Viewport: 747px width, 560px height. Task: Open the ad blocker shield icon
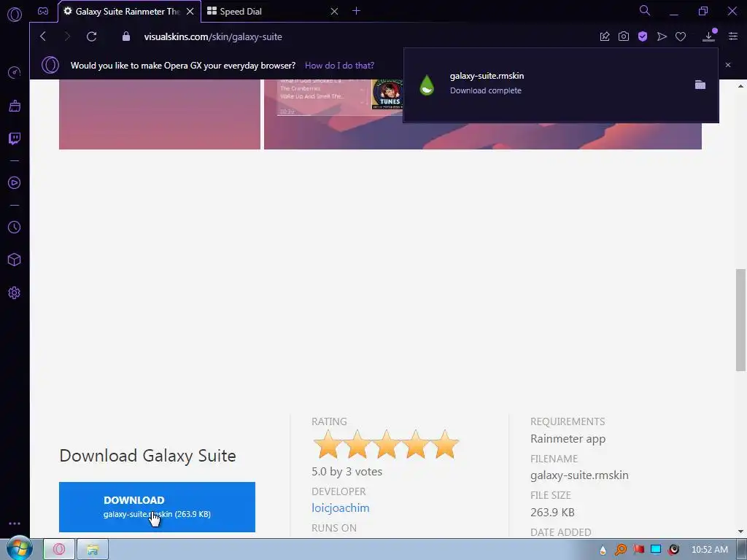pyautogui.click(x=643, y=36)
